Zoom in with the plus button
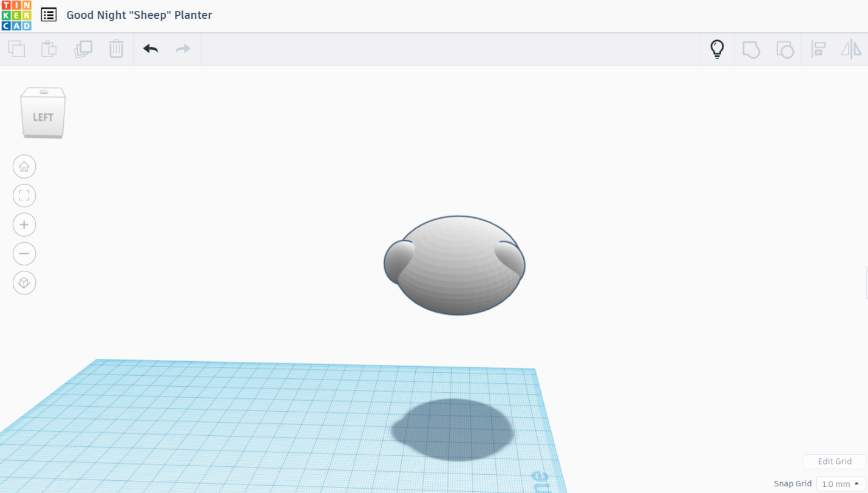The height and width of the screenshot is (493, 868). tap(24, 225)
